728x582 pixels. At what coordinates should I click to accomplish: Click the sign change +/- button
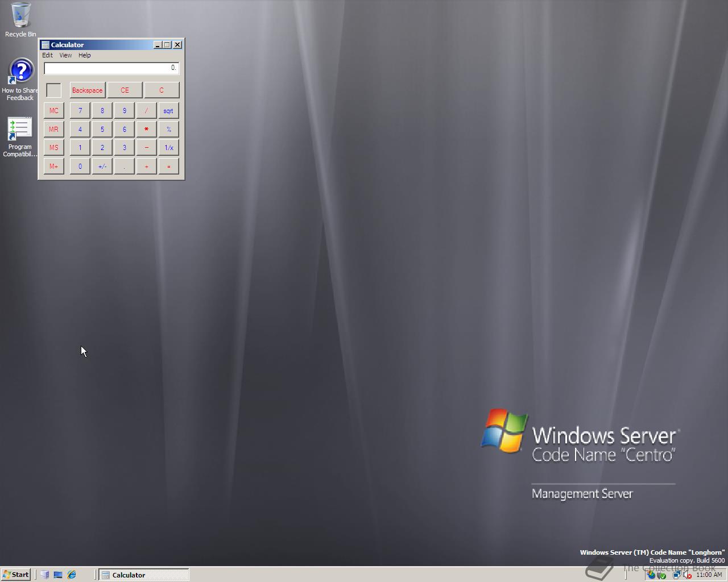(x=102, y=166)
